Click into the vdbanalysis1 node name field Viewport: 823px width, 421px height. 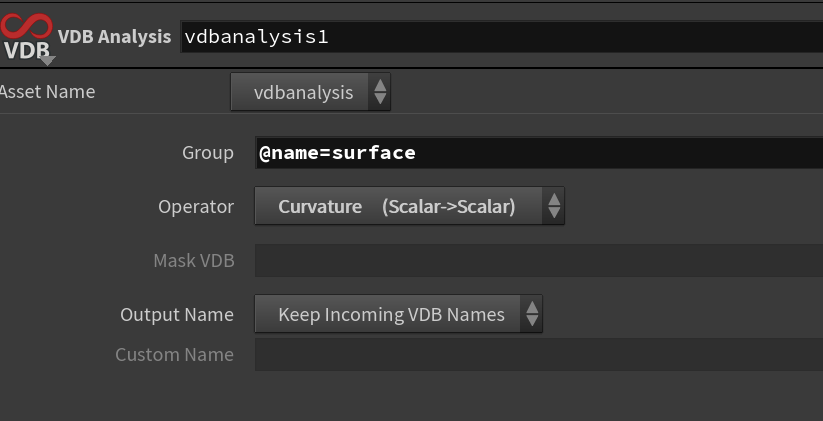coord(501,37)
